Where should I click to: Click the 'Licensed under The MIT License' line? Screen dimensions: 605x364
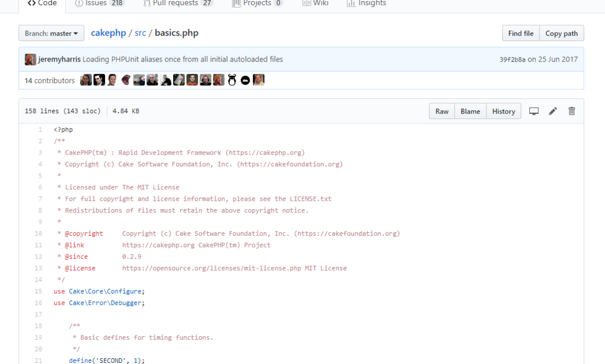[118, 187]
